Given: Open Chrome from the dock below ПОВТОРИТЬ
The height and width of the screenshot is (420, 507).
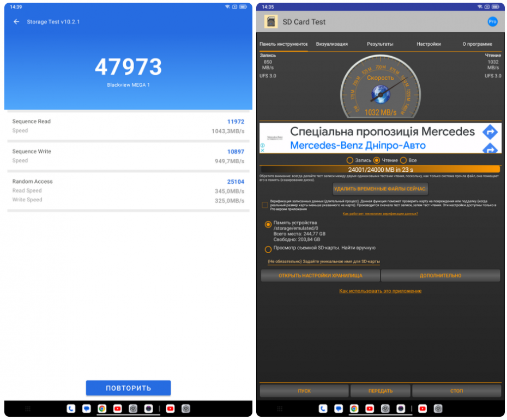Looking at the screenshot, I should click(102, 409).
